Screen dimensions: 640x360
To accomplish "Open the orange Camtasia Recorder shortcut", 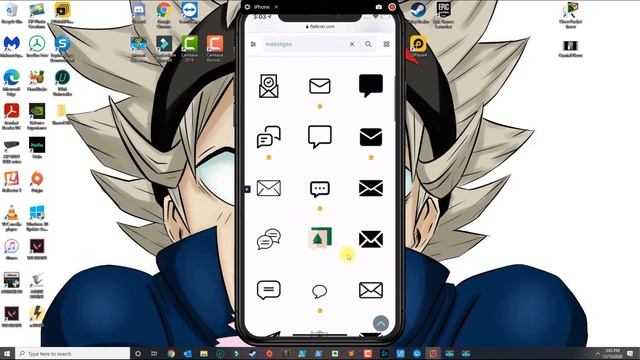I will pyautogui.click(x=215, y=48).
